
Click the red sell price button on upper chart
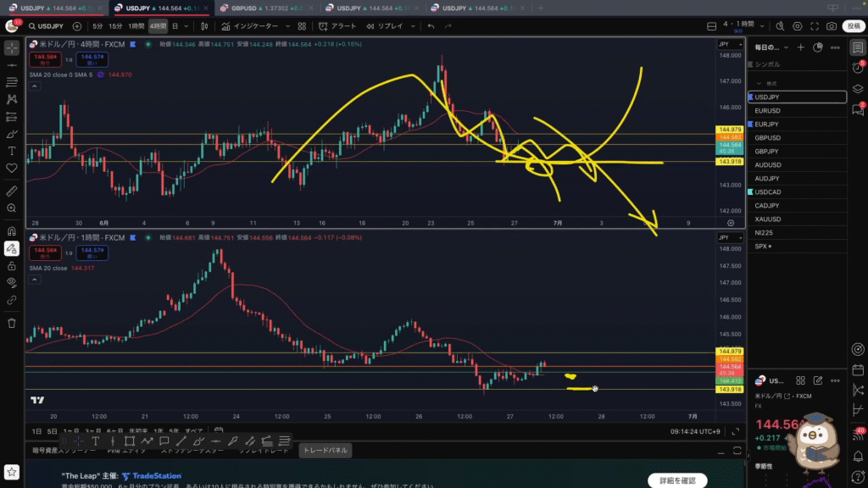tap(45, 59)
